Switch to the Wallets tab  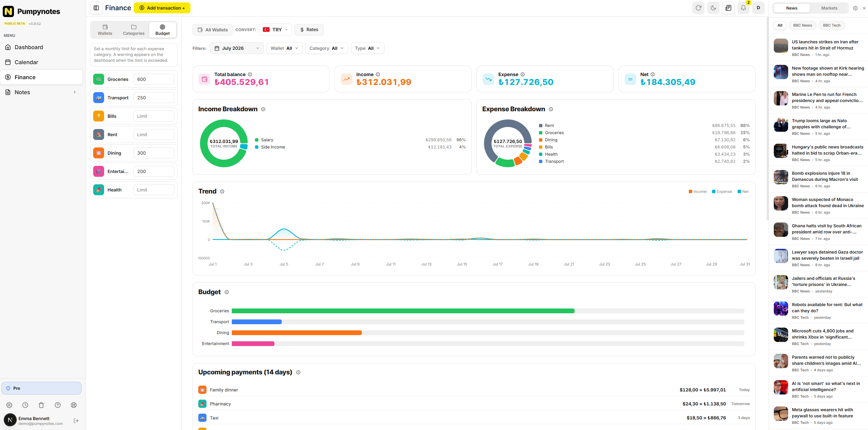tap(105, 30)
